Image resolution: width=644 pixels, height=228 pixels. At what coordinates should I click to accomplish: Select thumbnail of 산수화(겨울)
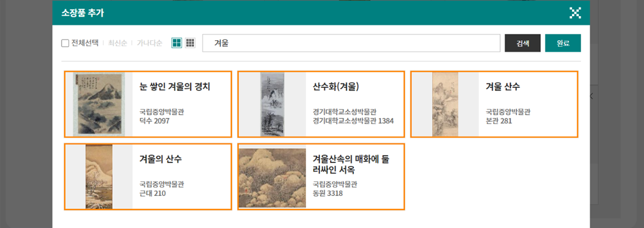[272, 104]
